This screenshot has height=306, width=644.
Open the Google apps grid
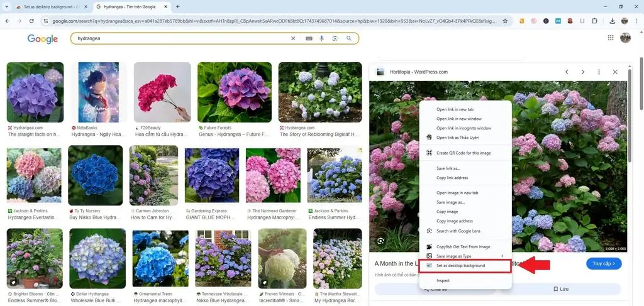click(x=611, y=38)
